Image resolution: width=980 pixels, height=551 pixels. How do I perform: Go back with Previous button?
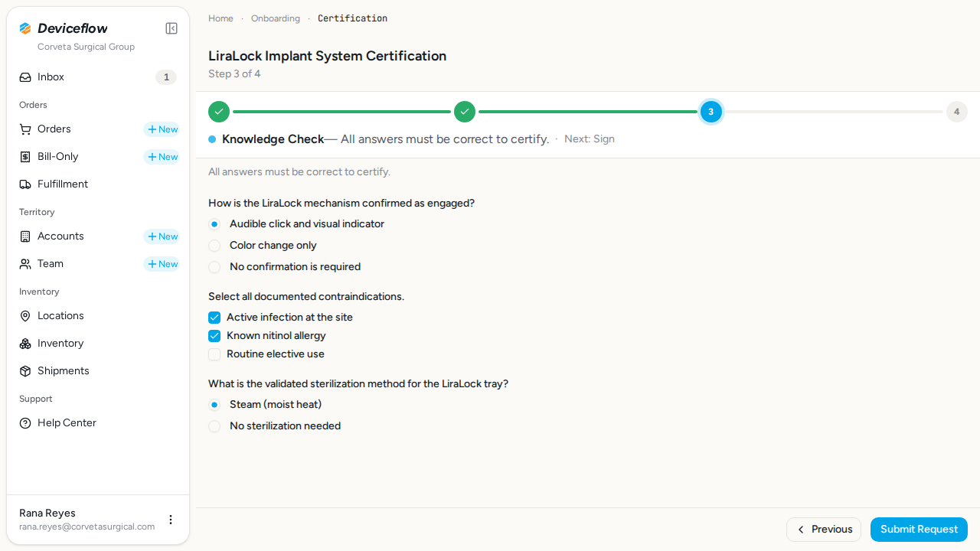pyautogui.click(x=824, y=530)
